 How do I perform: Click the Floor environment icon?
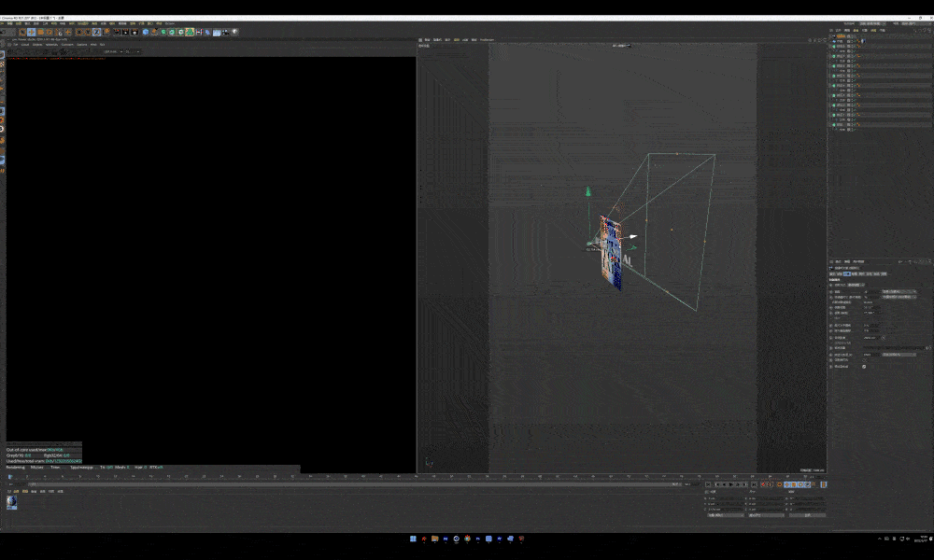tap(217, 32)
